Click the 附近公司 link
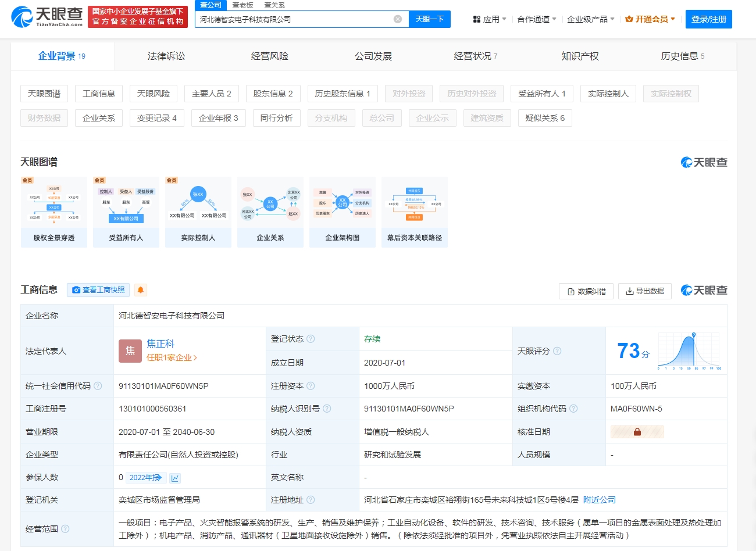The image size is (756, 551). [x=600, y=500]
